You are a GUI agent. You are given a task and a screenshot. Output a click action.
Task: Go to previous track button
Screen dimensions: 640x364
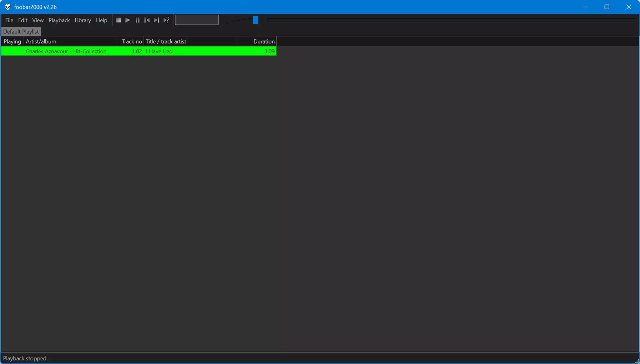[147, 20]
